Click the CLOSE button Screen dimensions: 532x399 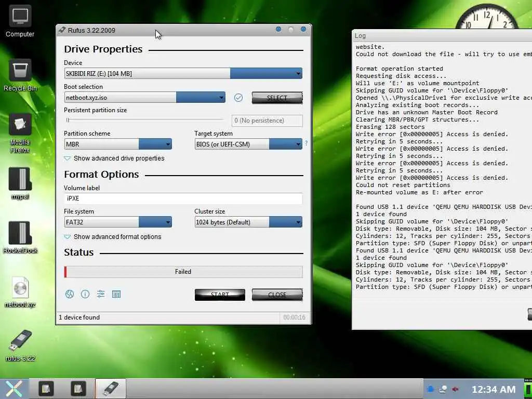pos(277,295)
